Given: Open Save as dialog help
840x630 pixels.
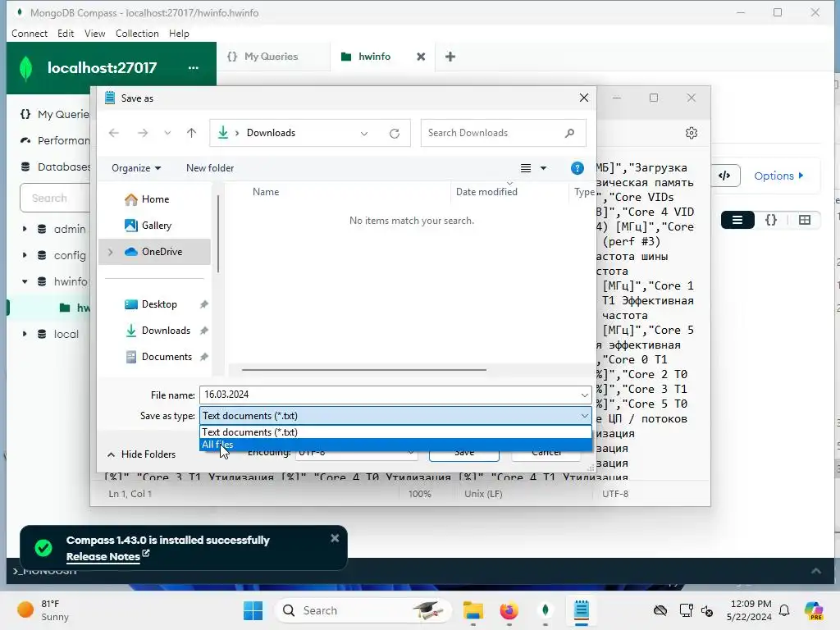Looking at the screenshot, I should [x=577, y=168].
